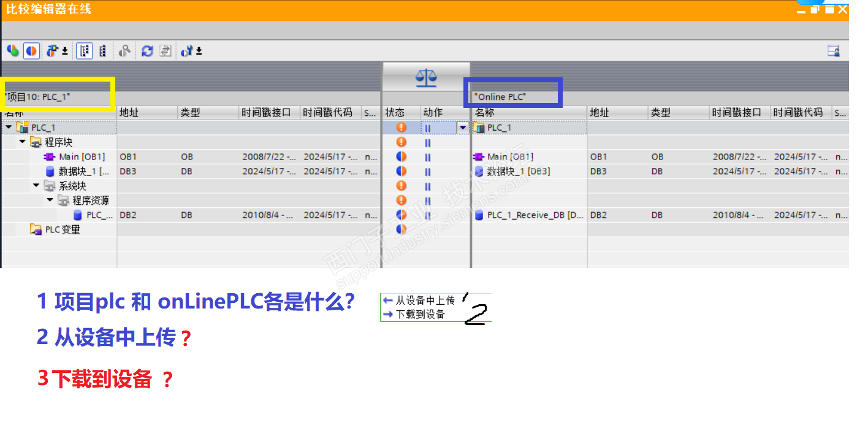The width and height of the screenshot is (868, 433).
Task: Click the PLC_1 device icon in left tree
Action: [22, 127]
